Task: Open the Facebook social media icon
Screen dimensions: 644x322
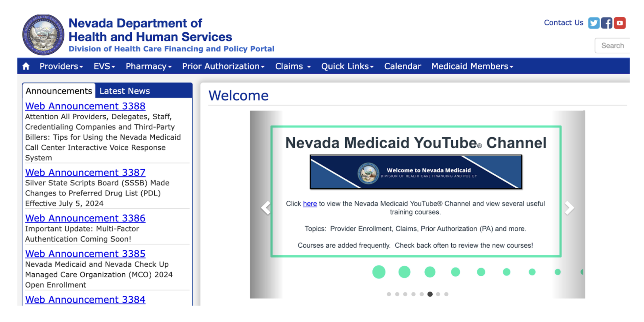Action: pyautogui.click(x=606, y=23)
